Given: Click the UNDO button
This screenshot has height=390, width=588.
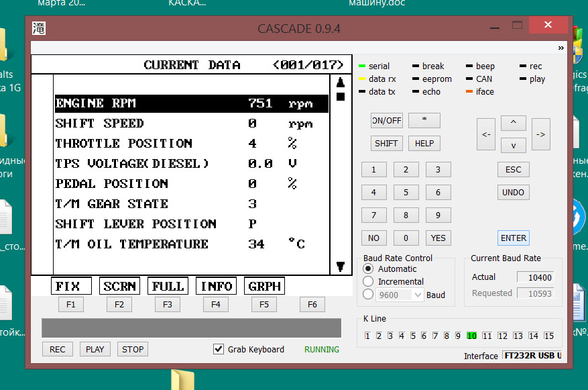Looking at the screenshot, I should tap(514, 193).
